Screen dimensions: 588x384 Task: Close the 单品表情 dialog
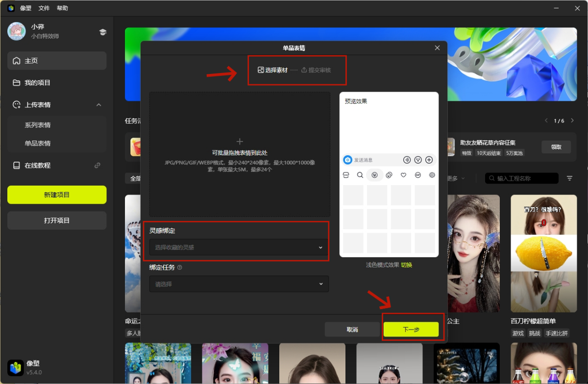(x=437, y=48)
